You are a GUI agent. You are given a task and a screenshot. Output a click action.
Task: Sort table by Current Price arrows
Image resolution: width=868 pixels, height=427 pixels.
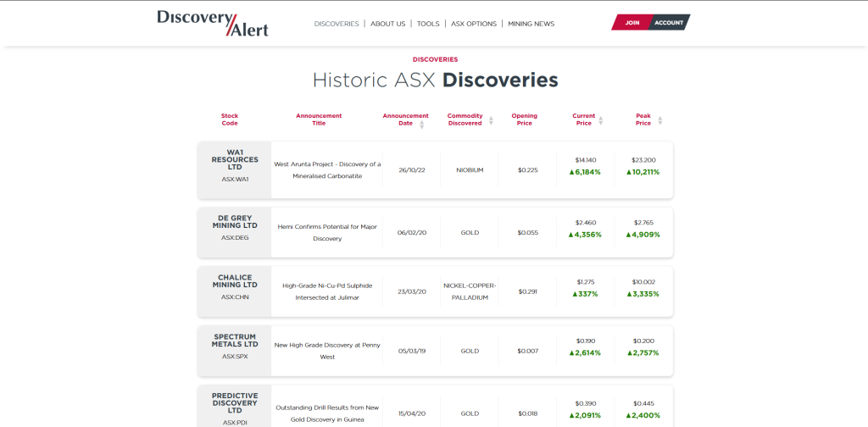(x=601, y=120)
